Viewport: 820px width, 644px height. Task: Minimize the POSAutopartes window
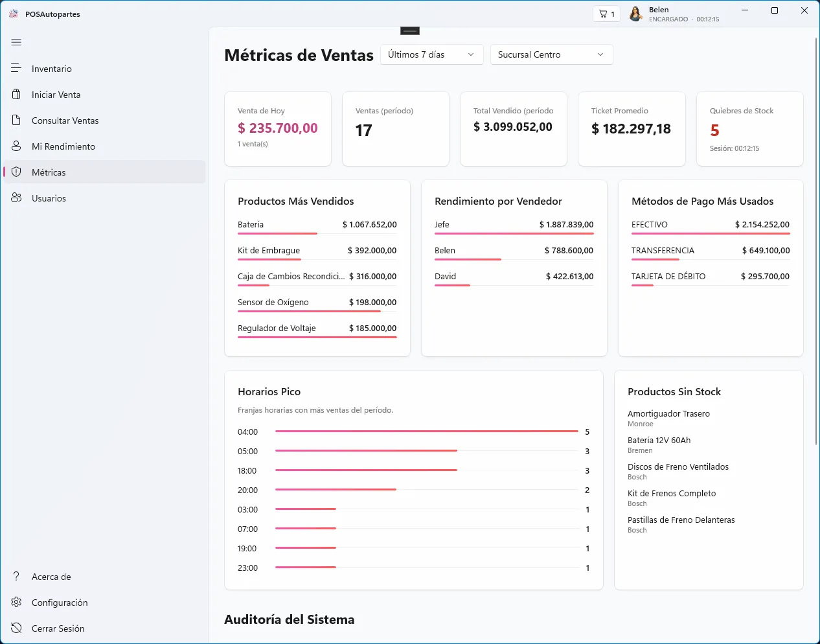coord(745,10)
